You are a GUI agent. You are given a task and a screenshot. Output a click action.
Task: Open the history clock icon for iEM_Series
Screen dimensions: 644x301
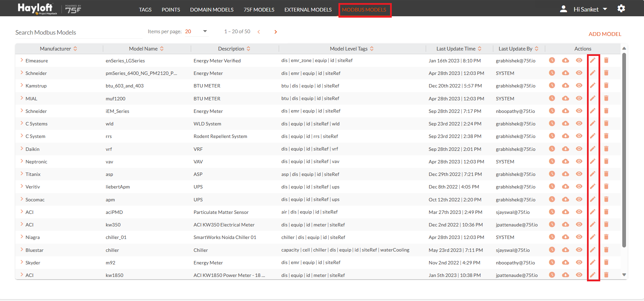click(552, 111)
